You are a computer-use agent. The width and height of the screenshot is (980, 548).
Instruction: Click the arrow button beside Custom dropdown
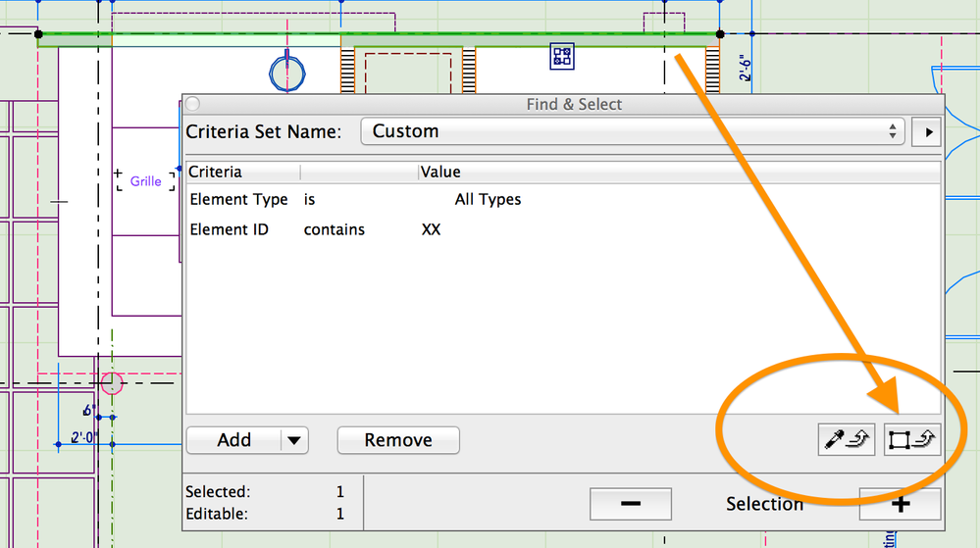927,131
